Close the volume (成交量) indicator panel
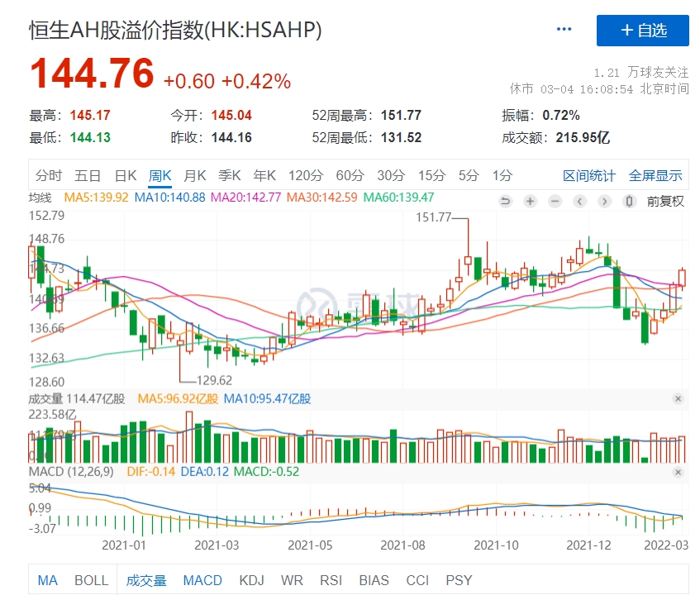700x600 pixels. (x=678, y=398)
